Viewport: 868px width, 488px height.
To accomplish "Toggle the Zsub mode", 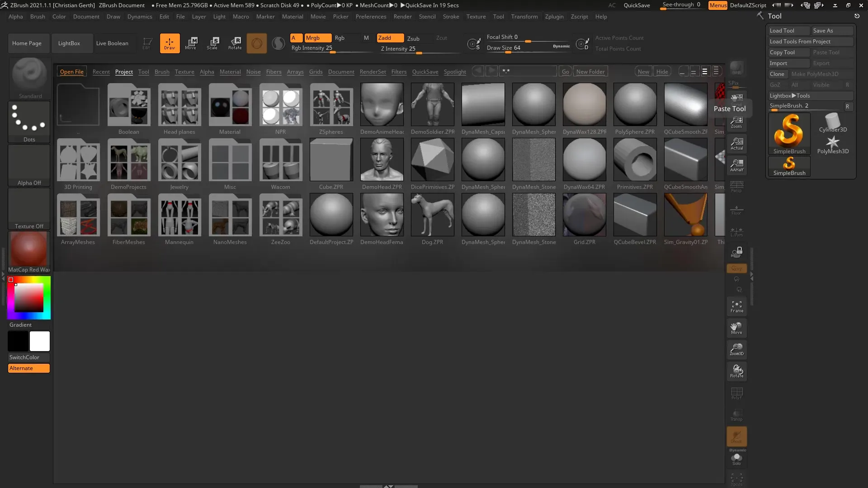I will [x=413, y=38].
